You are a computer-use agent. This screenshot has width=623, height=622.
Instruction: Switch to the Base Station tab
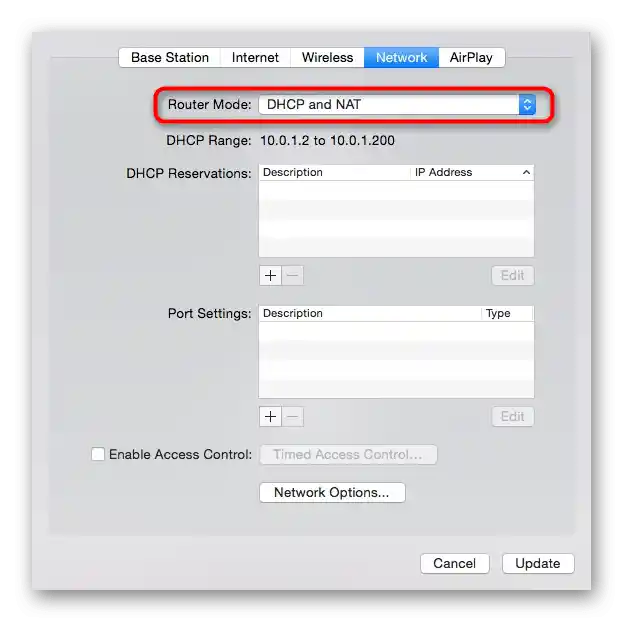(x=170, y=58)
